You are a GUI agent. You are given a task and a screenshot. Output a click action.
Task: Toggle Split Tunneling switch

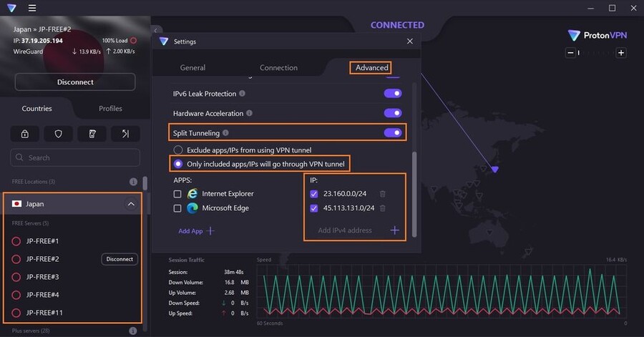point(393,132)
